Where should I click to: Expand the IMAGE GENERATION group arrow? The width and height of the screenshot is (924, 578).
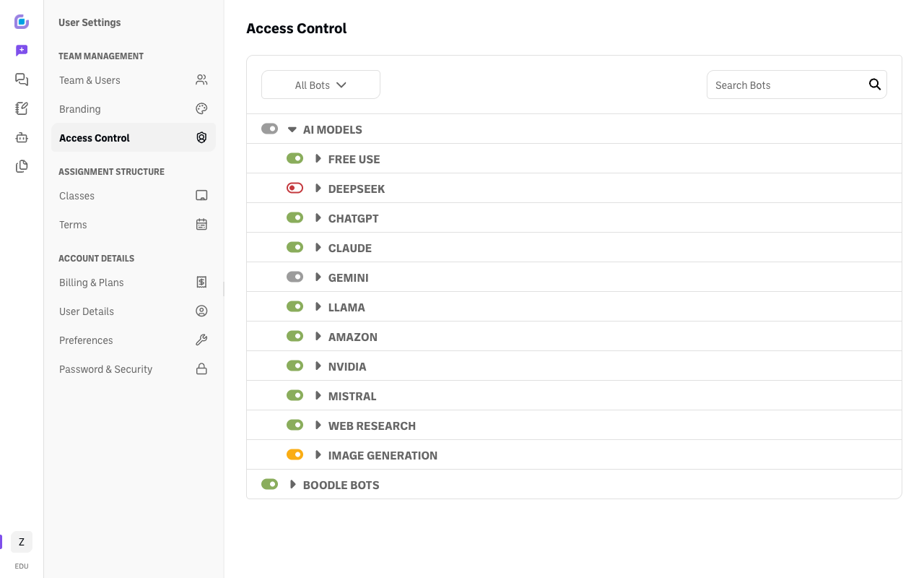pyautogui.click(x=318, y=454)
